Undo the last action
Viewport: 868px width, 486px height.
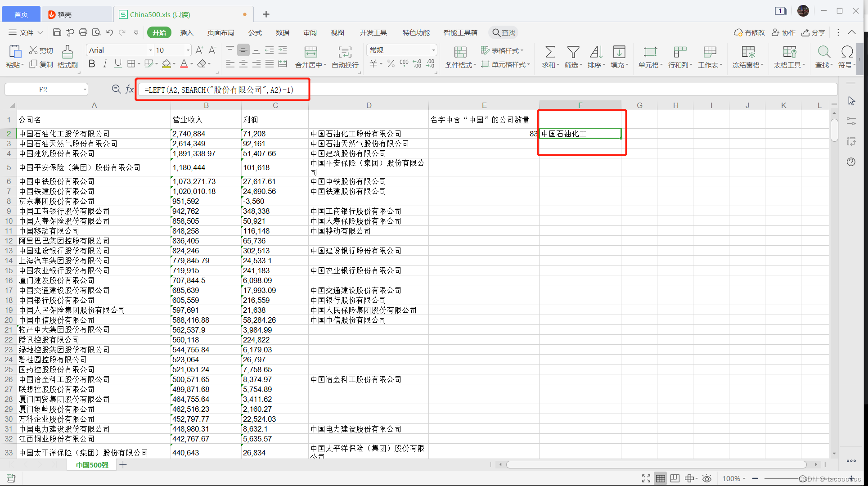(x=109, y=32)
